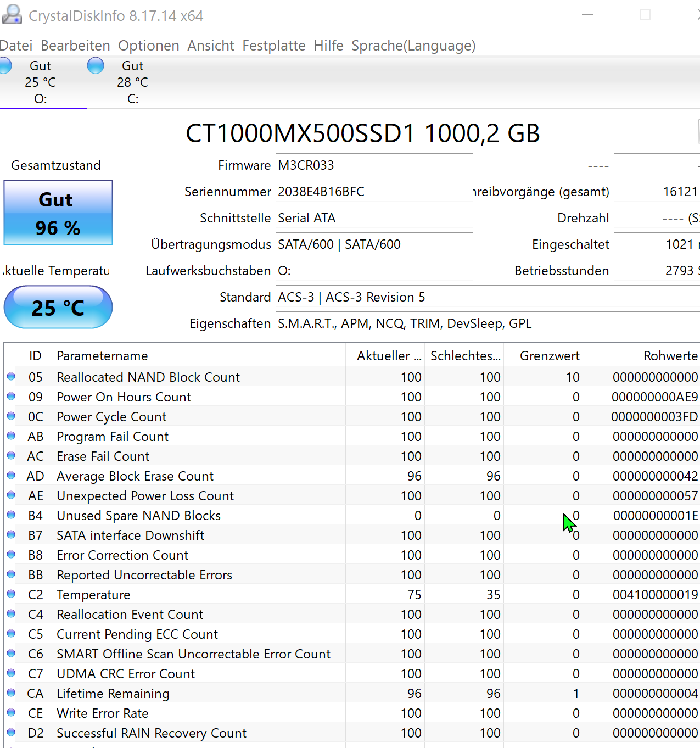The image size is (700, 748).
Task: Click the Laufwerksbuchstaben field O:
Action: click(374, 270)
